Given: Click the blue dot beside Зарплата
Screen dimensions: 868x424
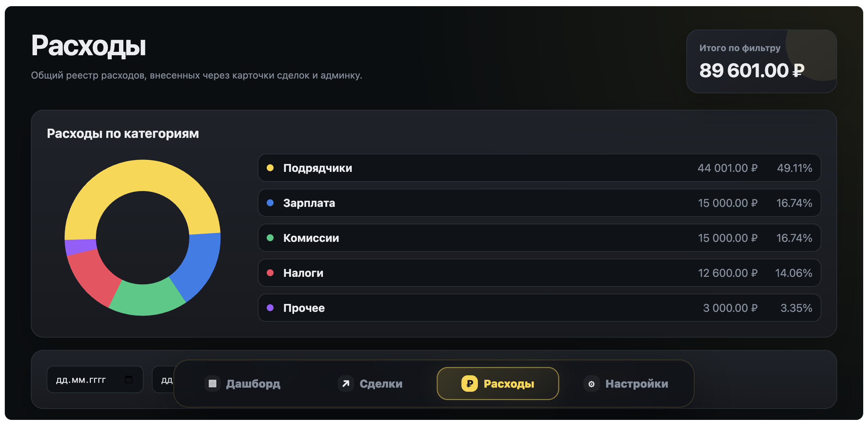Looking at the screenshot, I should [x=270, y=203].
